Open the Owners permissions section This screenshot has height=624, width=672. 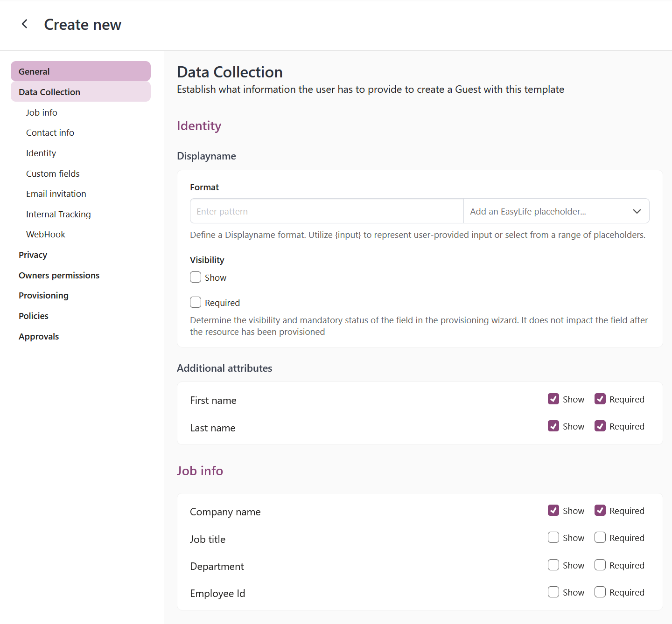59,275
